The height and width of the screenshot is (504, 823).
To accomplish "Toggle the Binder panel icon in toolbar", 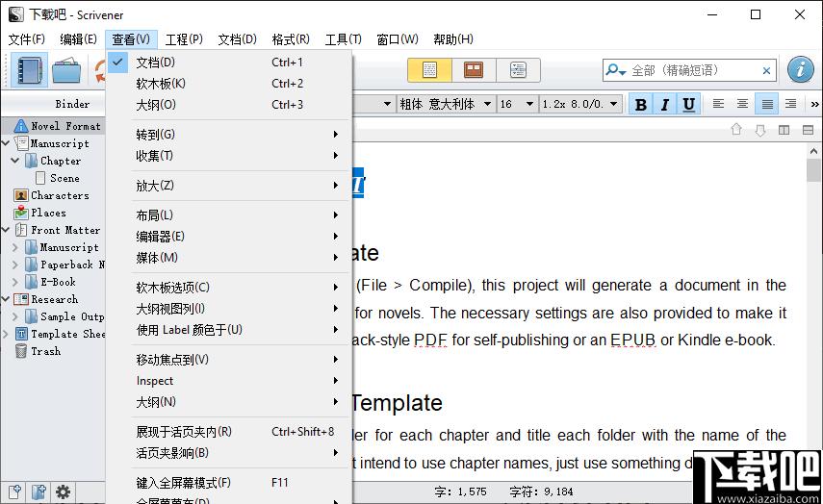I will pos(29,70).
